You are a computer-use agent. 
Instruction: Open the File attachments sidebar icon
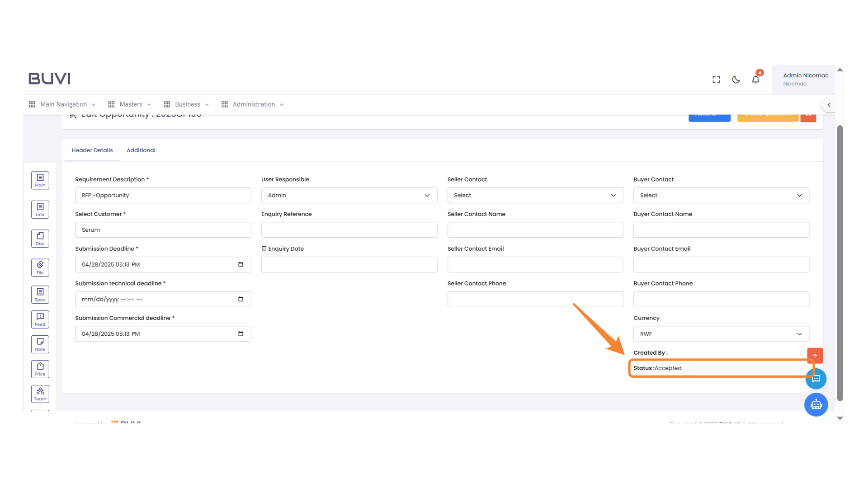coord(40,267)
